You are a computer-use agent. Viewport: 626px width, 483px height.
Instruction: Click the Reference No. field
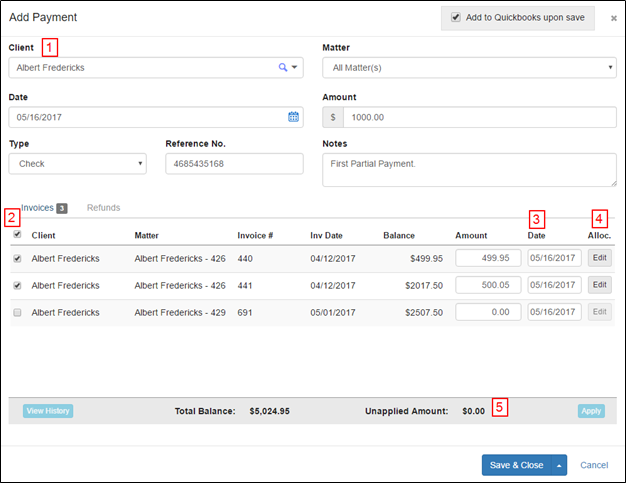[234, 164]
